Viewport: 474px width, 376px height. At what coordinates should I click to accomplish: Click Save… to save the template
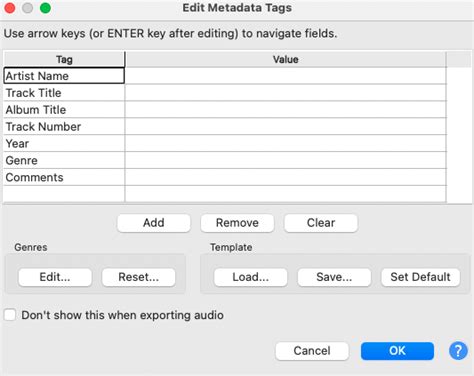click(334, 277)
